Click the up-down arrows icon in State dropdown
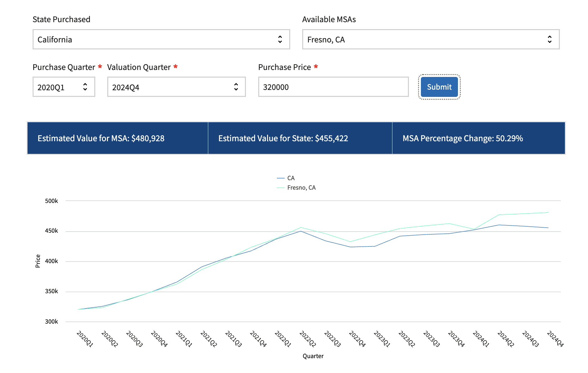 pos(280,40)
